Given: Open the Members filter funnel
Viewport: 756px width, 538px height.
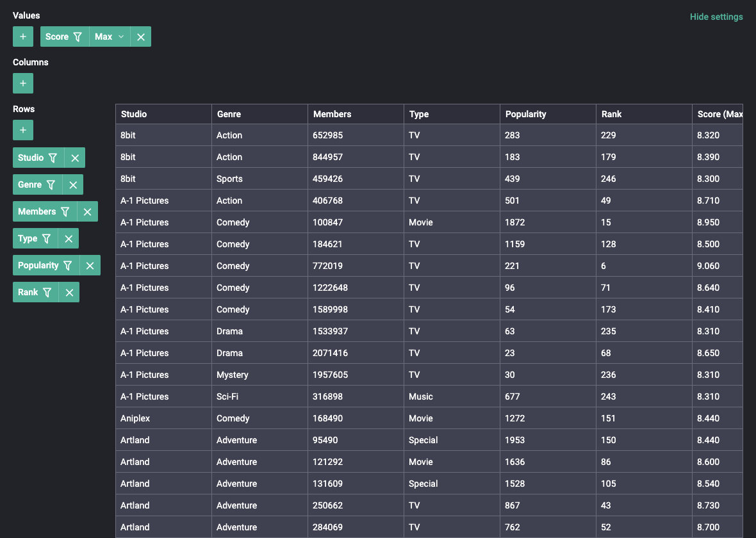Looking at the screenshot, I should [x=65, y=211].
